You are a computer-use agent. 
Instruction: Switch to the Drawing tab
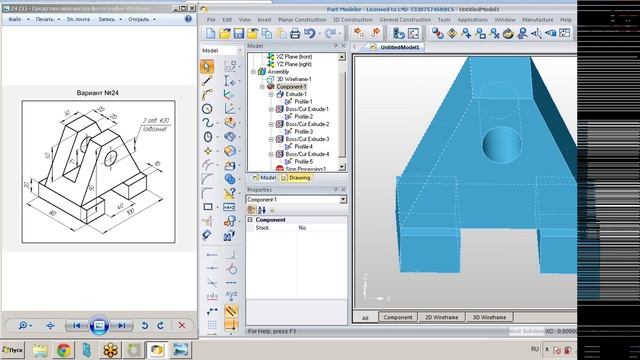(296, 178)
